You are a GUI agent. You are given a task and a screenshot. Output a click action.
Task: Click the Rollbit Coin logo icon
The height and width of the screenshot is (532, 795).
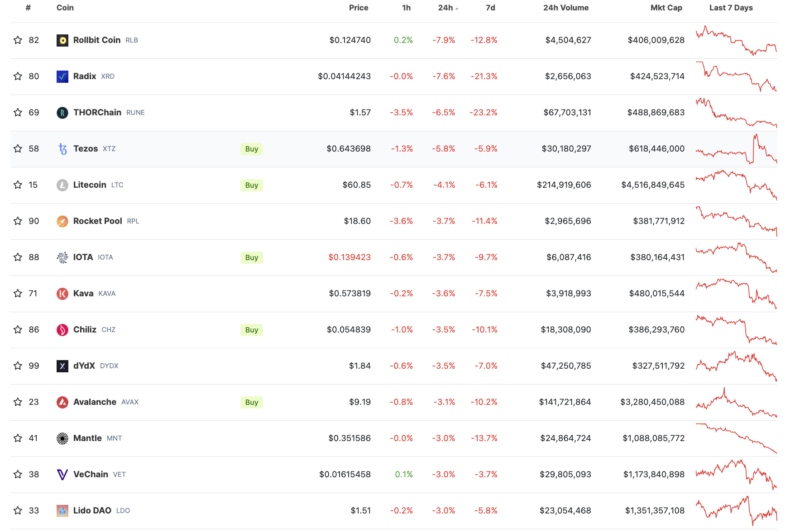click(62, 40)
